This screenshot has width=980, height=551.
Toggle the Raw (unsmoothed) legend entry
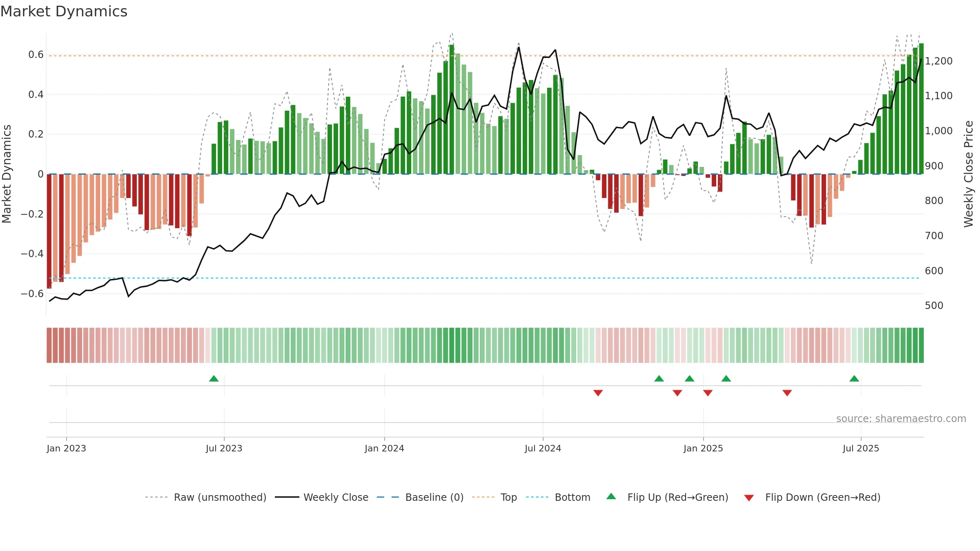click(x=205, y=497)
